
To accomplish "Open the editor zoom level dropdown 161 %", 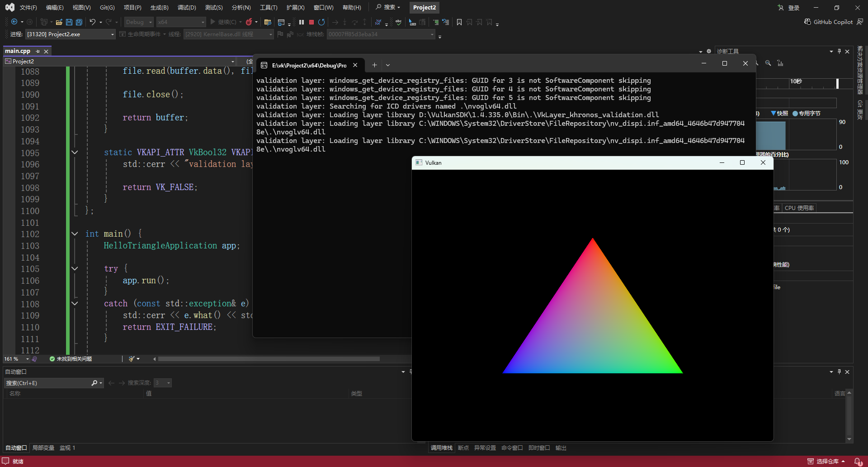I will click(x=17, y=359).
